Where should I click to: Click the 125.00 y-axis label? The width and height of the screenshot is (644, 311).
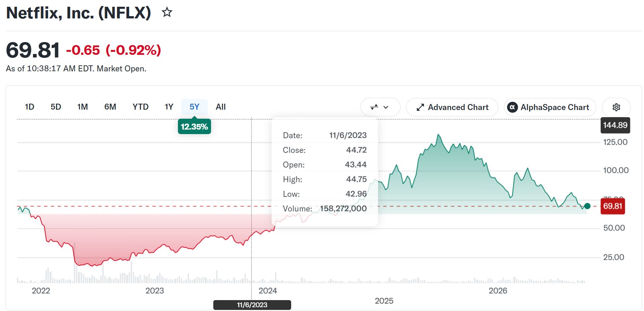click(x=615, y=142)
